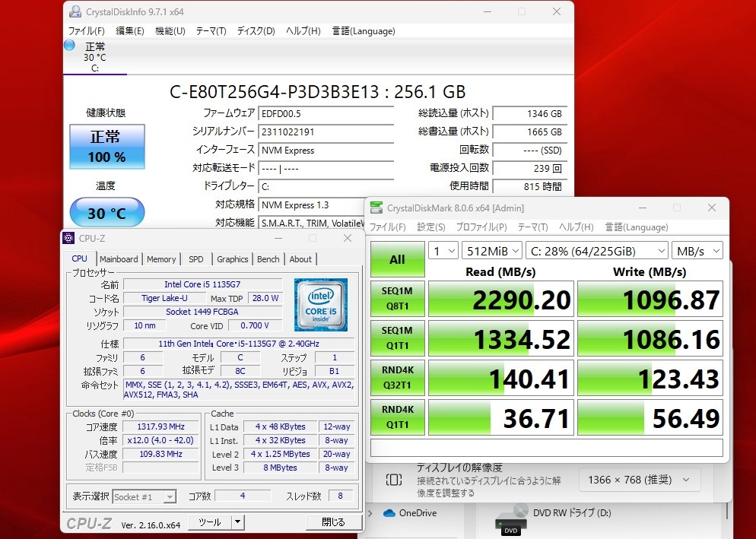756x539 pixels.
Task: Open display resolution dropdown 1366 × 768
Action: coord(638,480)
